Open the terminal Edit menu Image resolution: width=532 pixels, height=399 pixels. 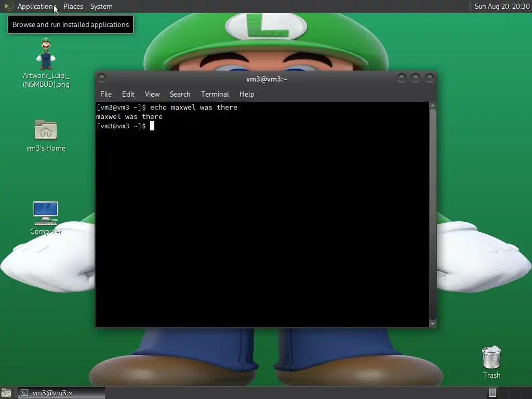[128, 94]
